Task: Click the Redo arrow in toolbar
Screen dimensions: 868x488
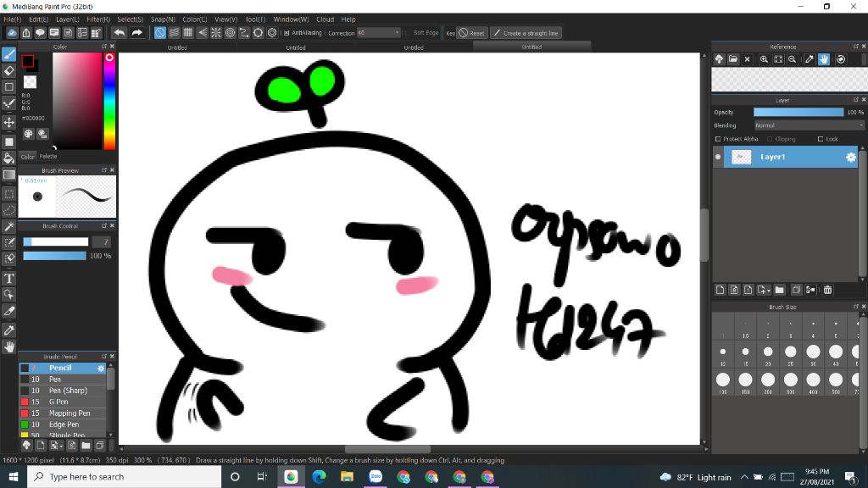Action: [136, 33]
